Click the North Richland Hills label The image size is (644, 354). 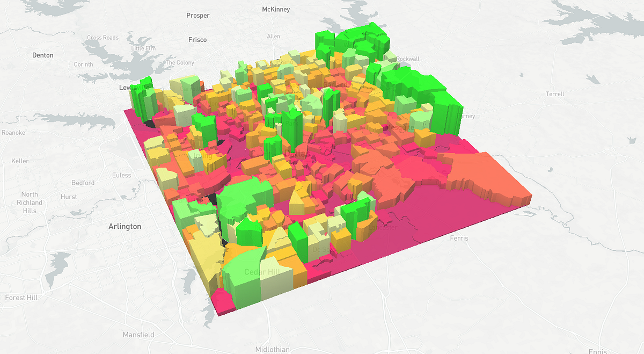point(30,203)
